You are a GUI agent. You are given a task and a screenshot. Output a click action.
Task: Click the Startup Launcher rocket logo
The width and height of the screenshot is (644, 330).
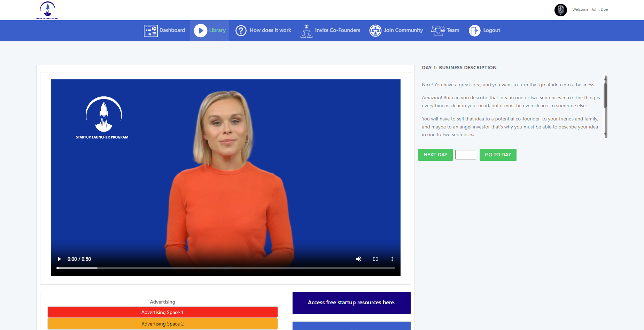47,10
